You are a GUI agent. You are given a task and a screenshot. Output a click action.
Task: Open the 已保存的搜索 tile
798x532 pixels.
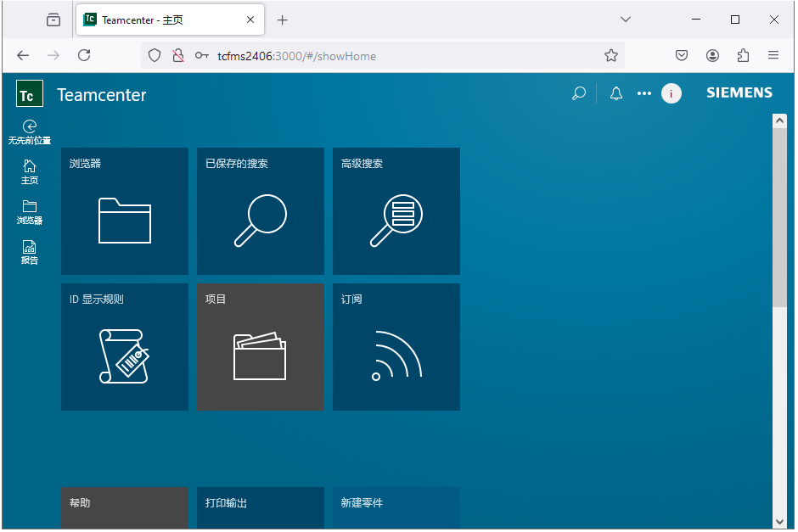[x=261, y=211]
